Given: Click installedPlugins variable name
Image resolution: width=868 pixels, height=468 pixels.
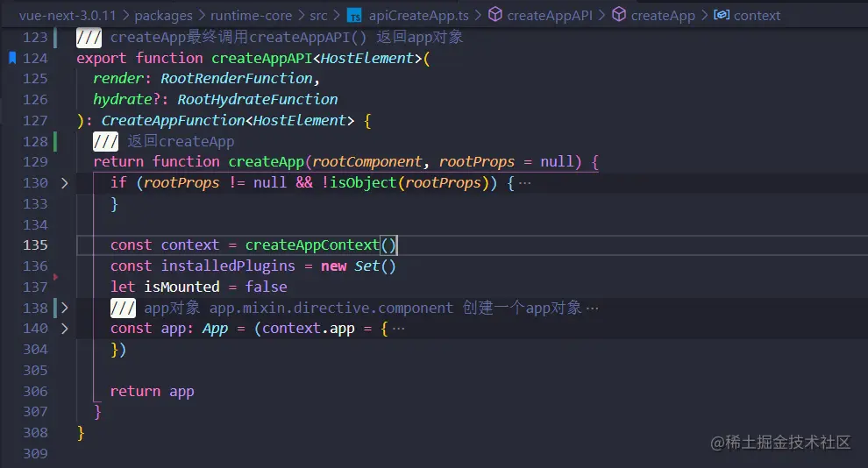Looking at the screenshot, I should [x=228, y=266].
